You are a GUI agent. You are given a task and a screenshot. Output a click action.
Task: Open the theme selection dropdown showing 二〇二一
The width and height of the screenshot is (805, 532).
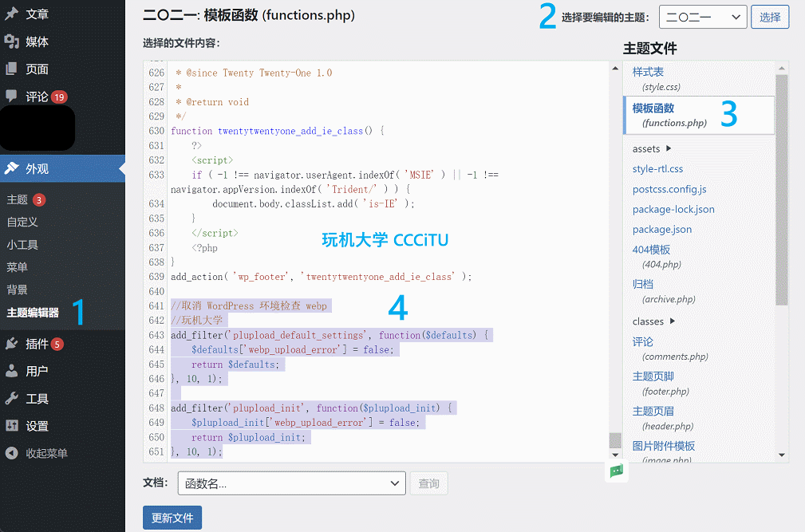click(702, 16)
